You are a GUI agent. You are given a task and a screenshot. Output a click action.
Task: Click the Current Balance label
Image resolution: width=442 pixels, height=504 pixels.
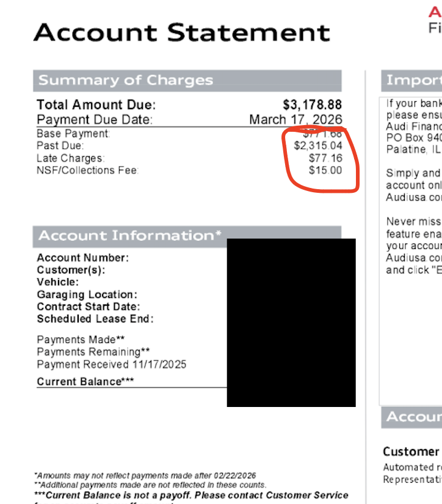pyautogui.click(x=85, y=381)
